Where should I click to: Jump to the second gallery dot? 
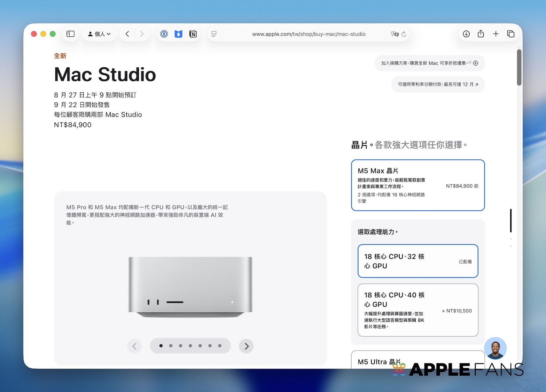coord(171,346)
